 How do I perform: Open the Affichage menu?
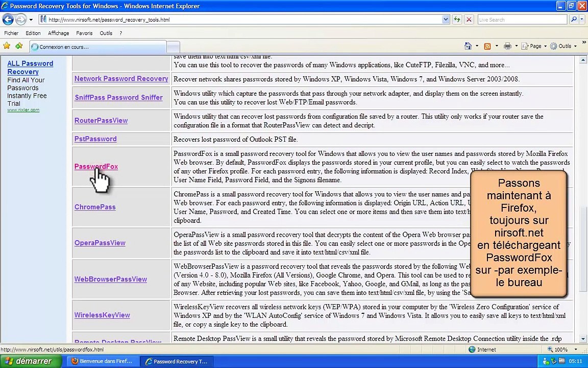tap(59, 33)
